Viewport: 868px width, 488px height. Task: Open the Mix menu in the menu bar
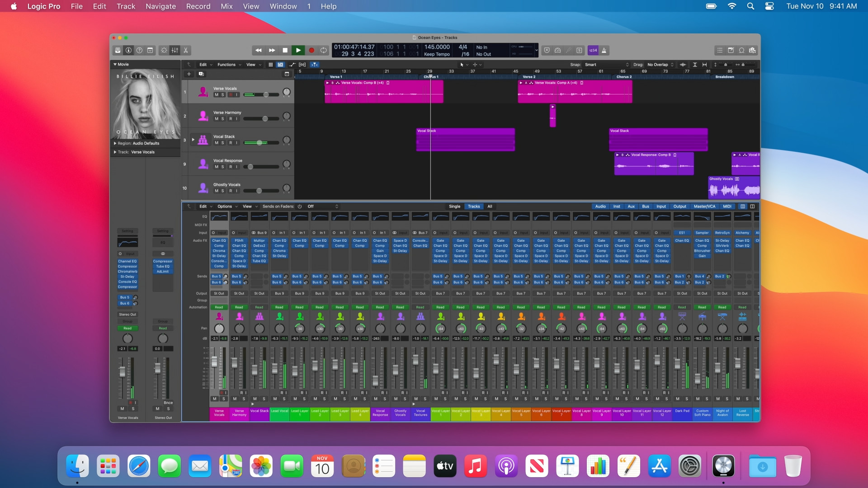click(226, 6)
